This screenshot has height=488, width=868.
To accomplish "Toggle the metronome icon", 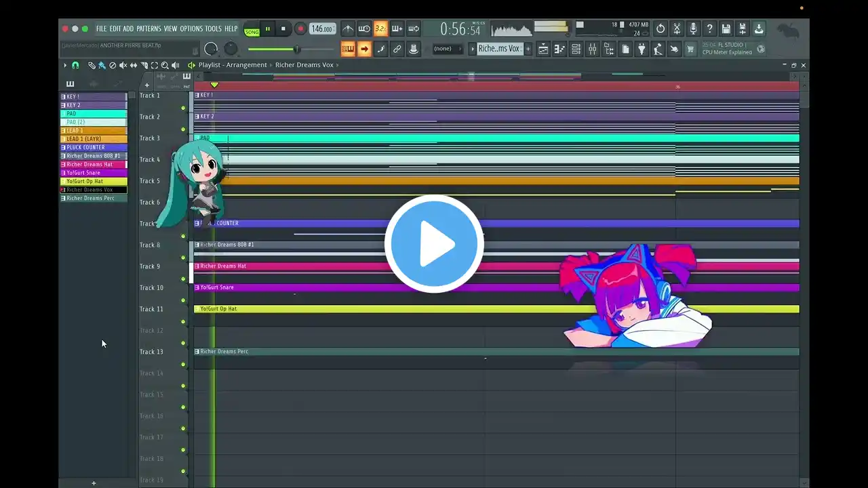I will coord(348,28).
